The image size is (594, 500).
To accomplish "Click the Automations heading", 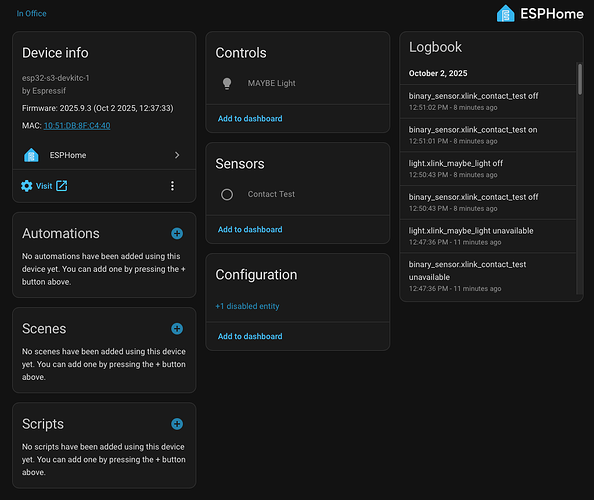I will point(61,234).
